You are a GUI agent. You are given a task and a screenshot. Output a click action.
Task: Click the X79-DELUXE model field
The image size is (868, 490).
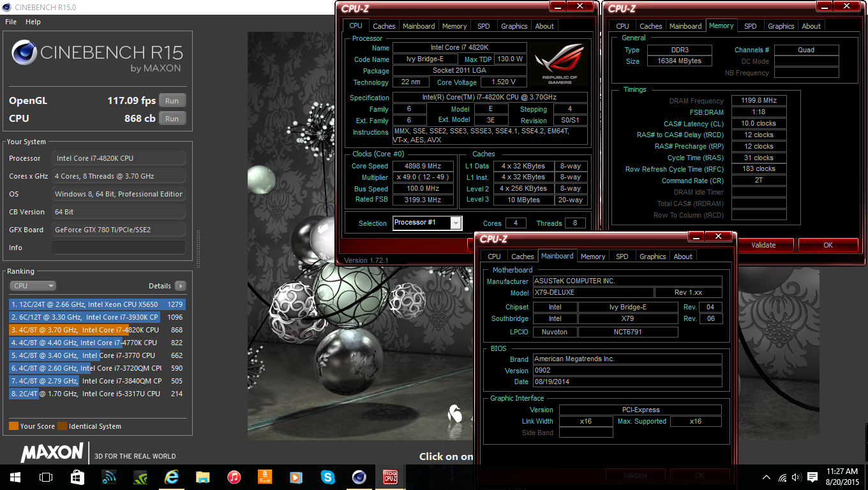tap(593, 292)
